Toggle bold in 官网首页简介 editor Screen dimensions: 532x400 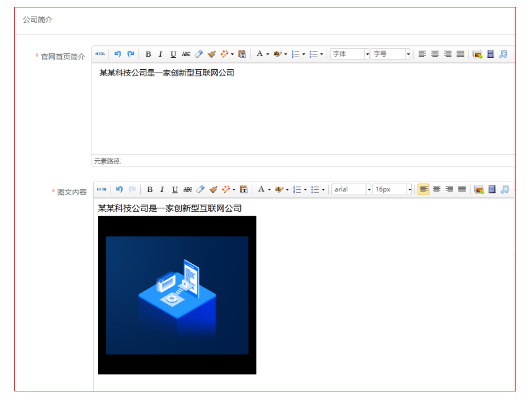tap(148, 54)
